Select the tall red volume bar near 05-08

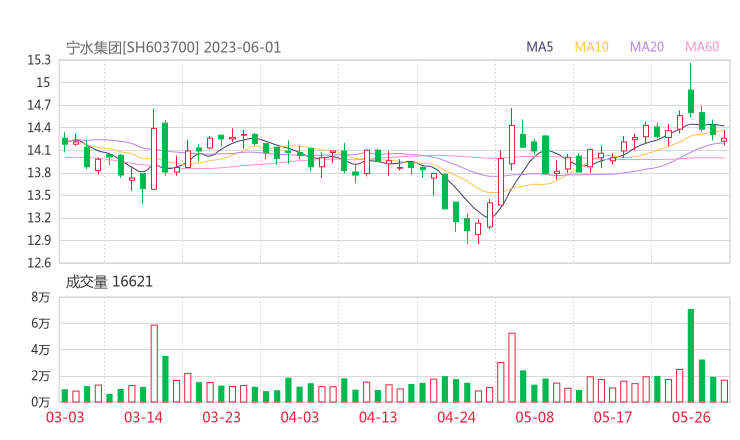tap(512, 368)
